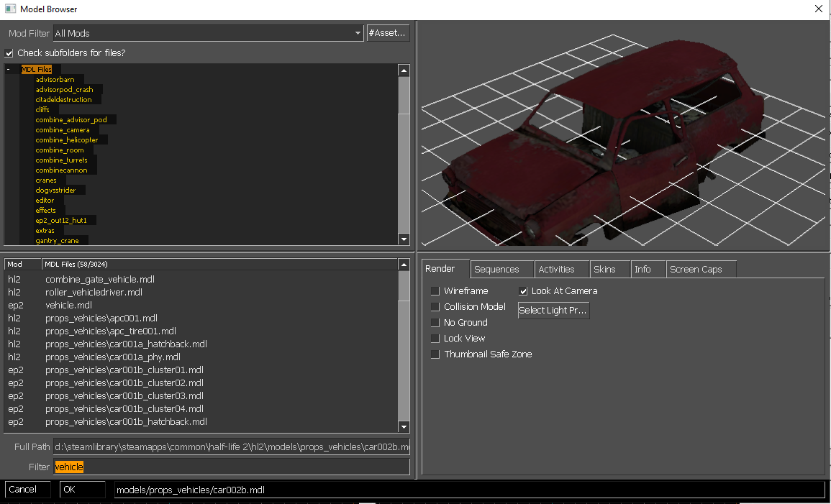Enable the Collision Model checkbox
831x504 pixels.
(x=435, y=307)
